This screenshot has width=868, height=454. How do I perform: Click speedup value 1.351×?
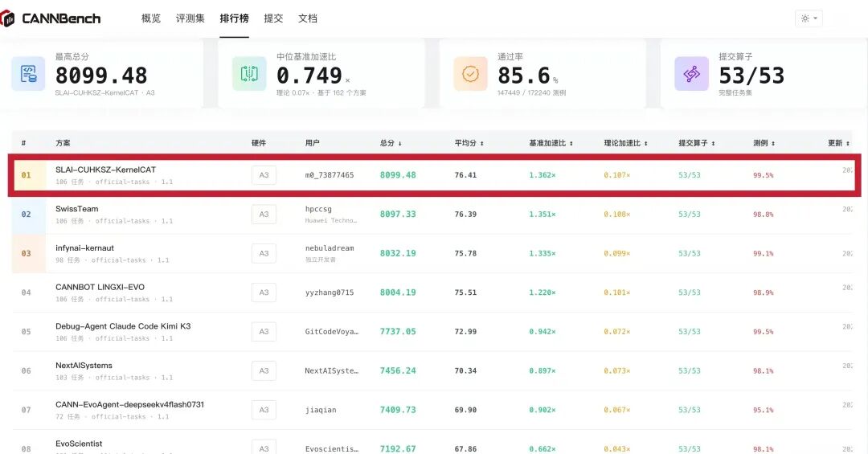point(542,215)
